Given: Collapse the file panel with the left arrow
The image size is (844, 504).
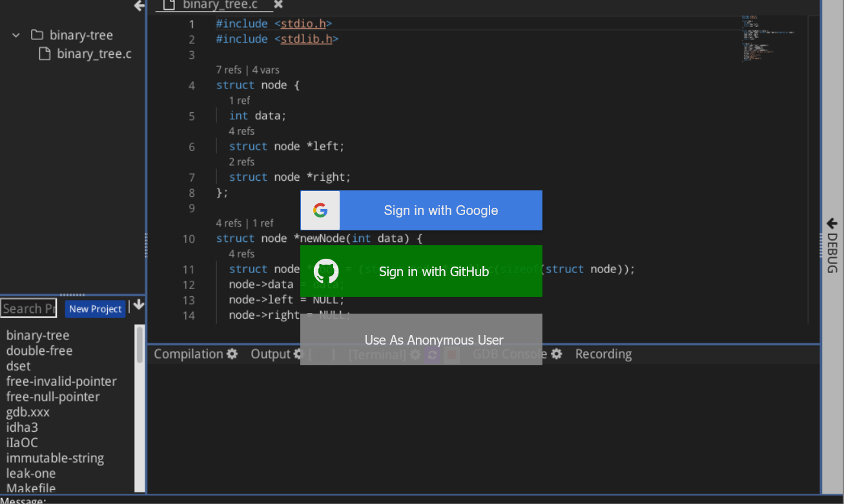Looking at the screenshot, I should [139, 6].
